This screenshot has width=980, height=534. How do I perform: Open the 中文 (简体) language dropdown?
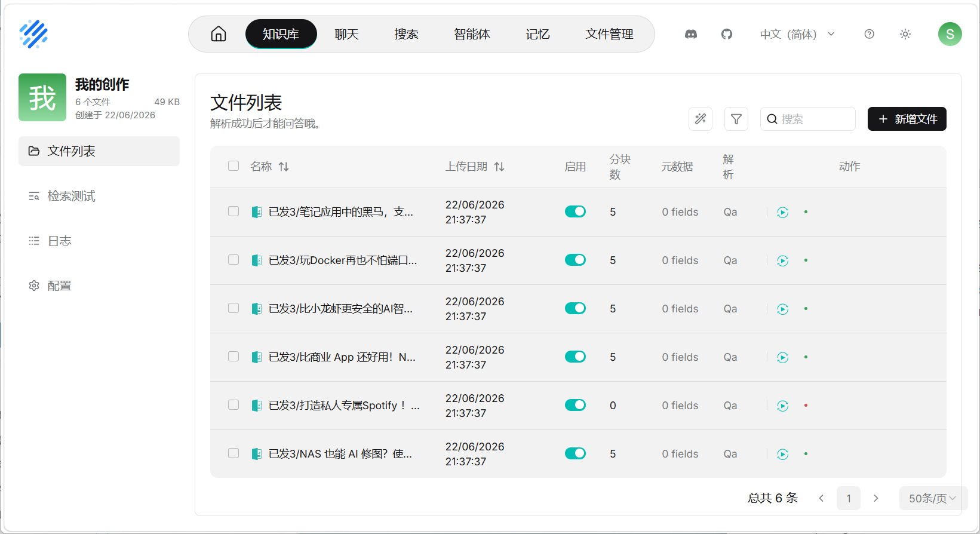coord(797,34)
